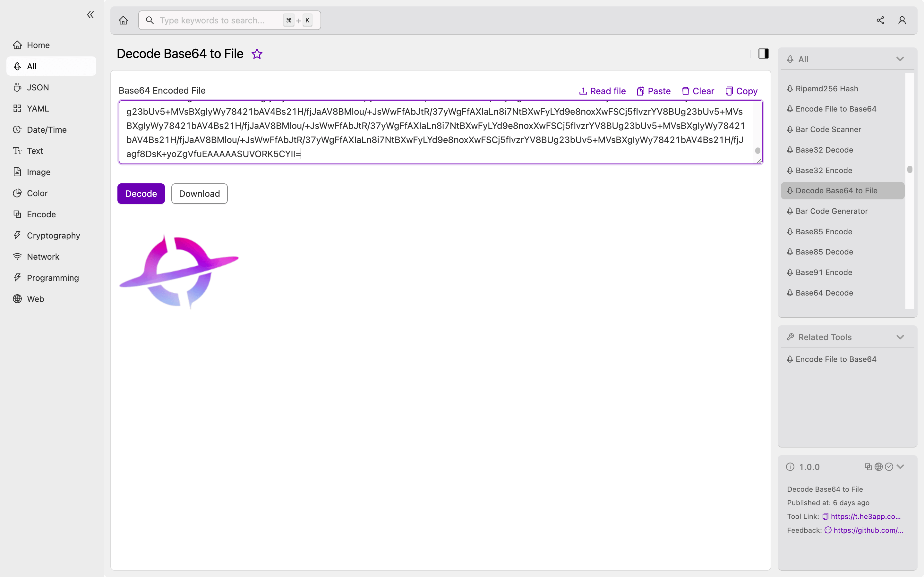The image size is (924, 577).
Task: Toggle the panel layout view button
Action: point(763,53)
